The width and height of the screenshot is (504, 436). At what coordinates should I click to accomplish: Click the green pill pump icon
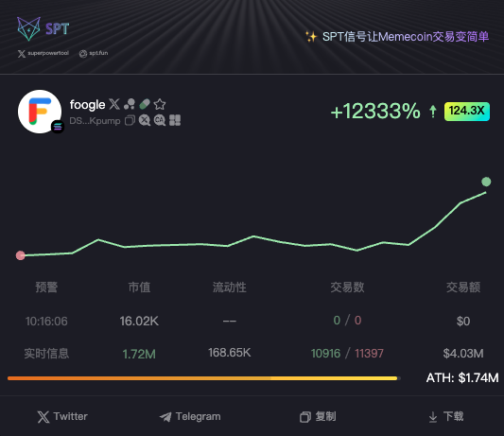(x=145, y=104)
